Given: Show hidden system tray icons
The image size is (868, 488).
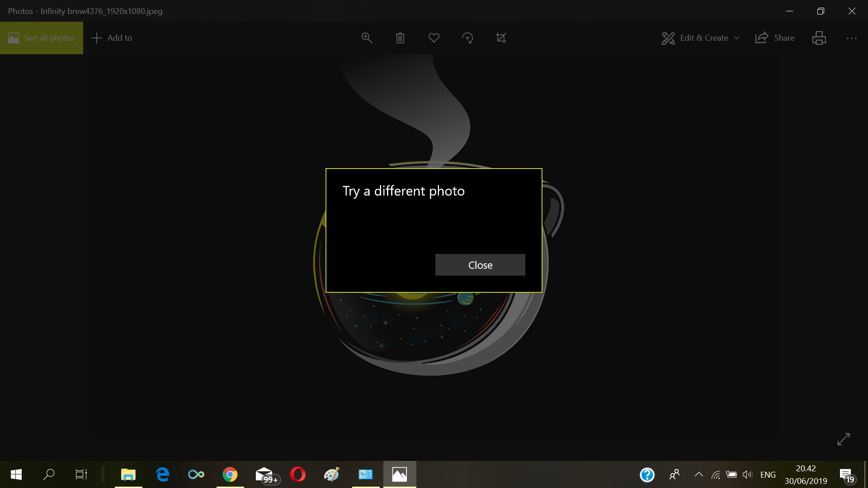Looking at the screenshot, I should coord(698,474).
